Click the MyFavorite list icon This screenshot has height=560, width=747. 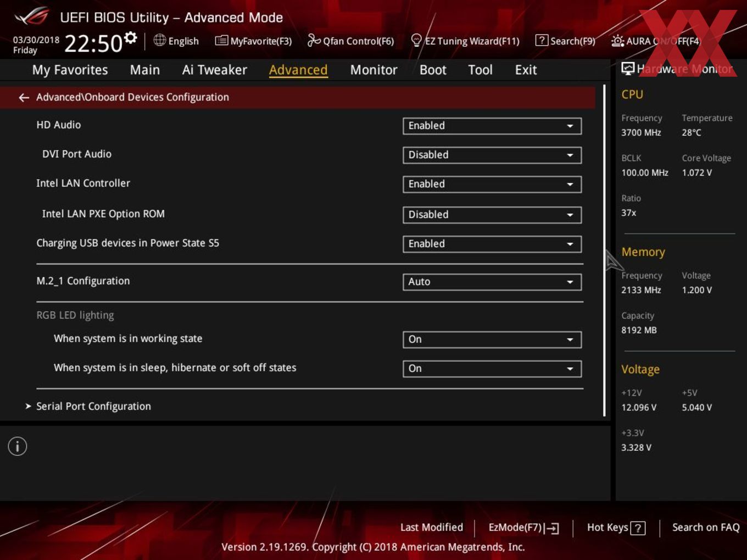pyautogui.click(x=221, y=41)
